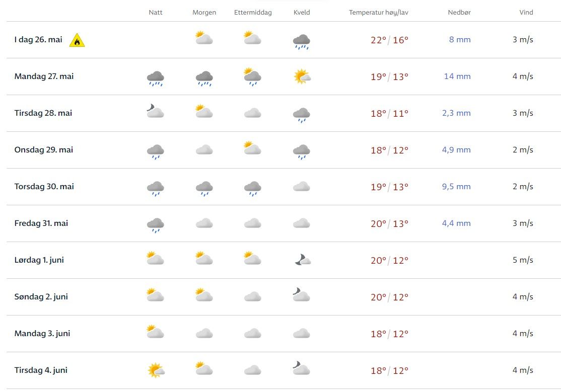Click Onsdag 29. mai afternoon partly-cloudy icon

point(252,148)
